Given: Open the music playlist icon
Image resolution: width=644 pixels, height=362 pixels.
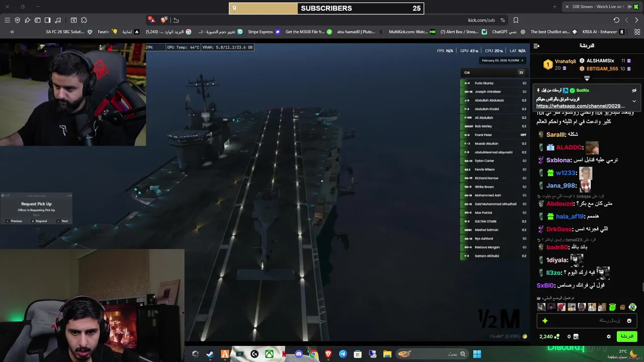Looking at the screenshot, I should click(x=58, y=20).
